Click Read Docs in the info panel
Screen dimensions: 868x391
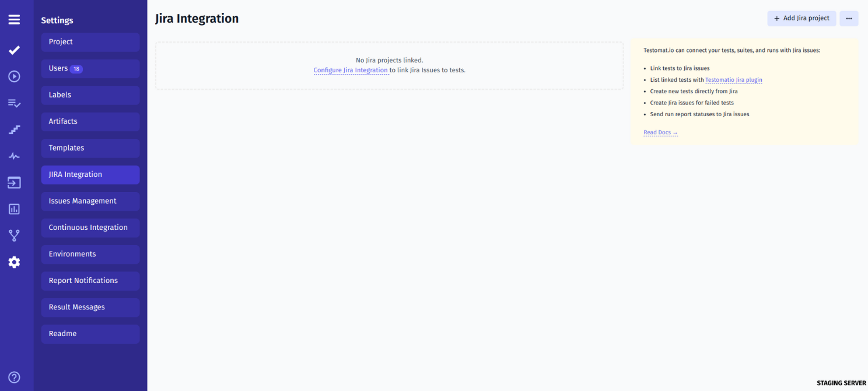click(657, 132)
